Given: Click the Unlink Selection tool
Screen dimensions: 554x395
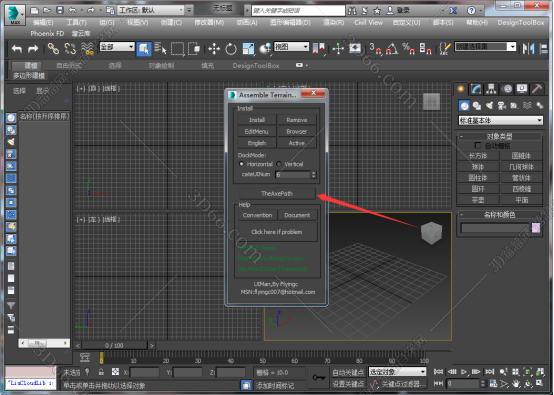Looking at the screenshot, I should (x=70, y=48).
